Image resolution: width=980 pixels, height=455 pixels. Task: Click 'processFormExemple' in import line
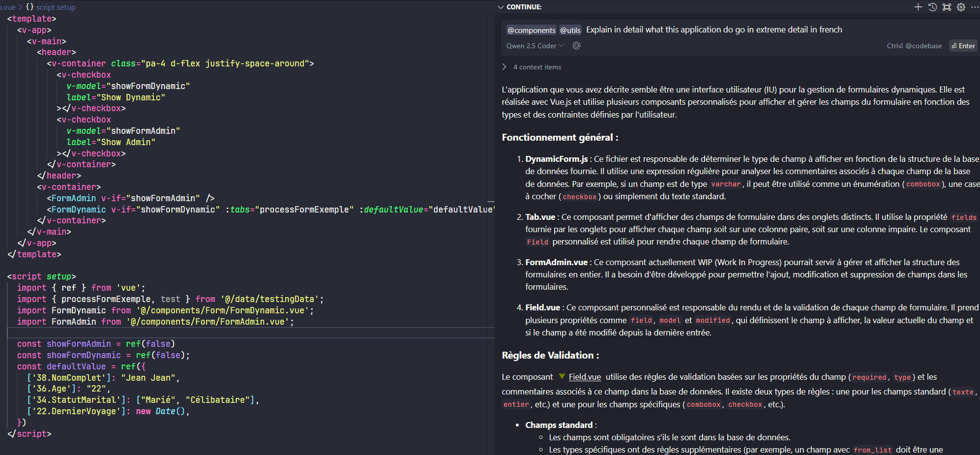click(x=106, y=299)
